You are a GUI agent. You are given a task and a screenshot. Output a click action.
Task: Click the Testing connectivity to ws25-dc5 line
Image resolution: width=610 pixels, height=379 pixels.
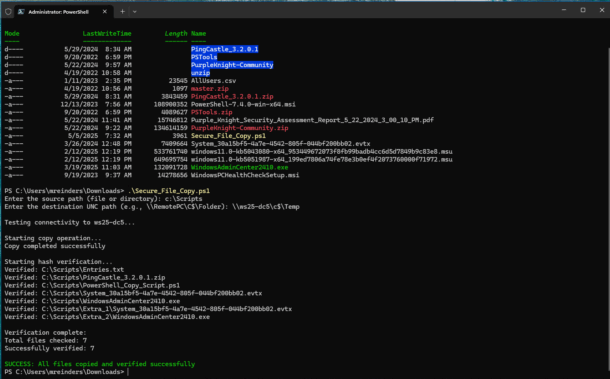pyautogui.click(x=70, y=222)
